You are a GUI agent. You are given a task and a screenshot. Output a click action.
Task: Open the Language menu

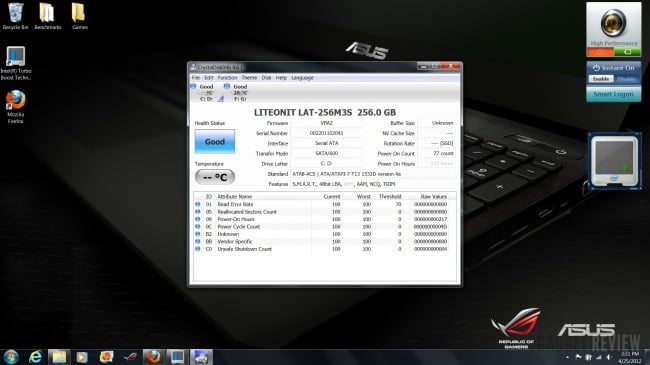tap(302, 78)
